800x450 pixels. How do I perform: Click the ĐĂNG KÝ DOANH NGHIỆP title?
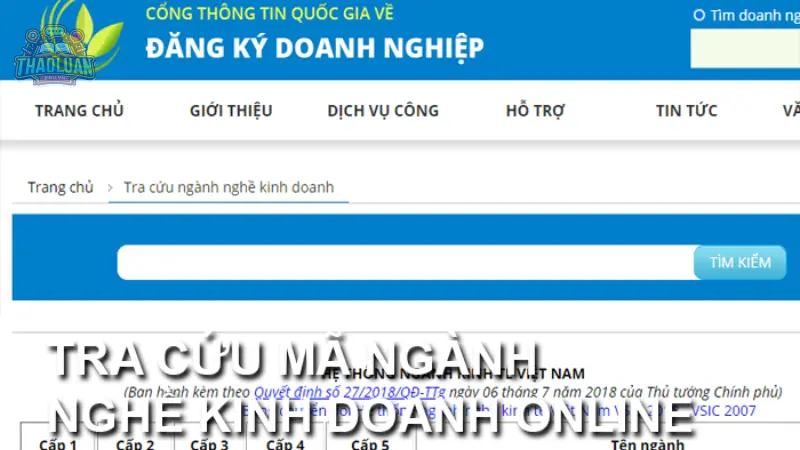315,48
